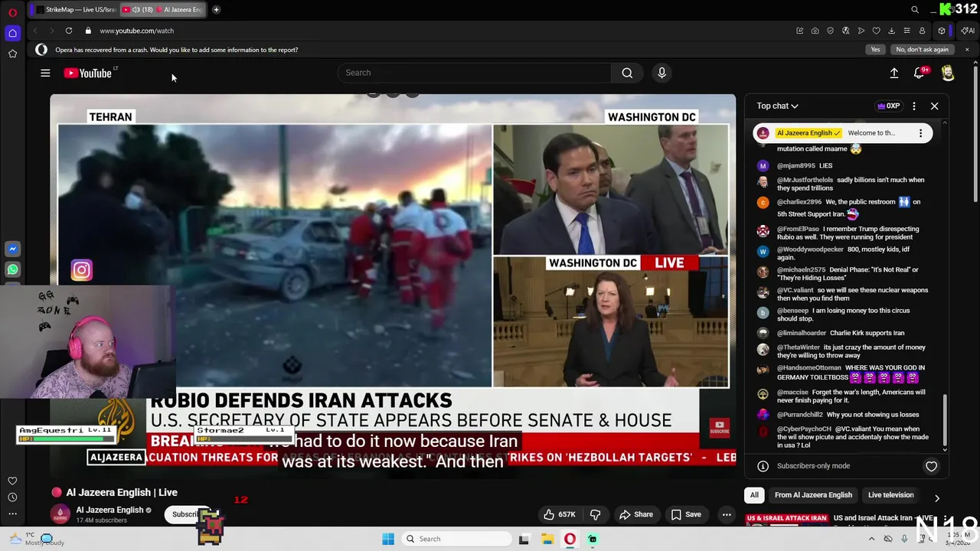Viewport: 980px width, 551px height.
Task: Open the extensions cube icon
Action: click(x=942, y=31)
